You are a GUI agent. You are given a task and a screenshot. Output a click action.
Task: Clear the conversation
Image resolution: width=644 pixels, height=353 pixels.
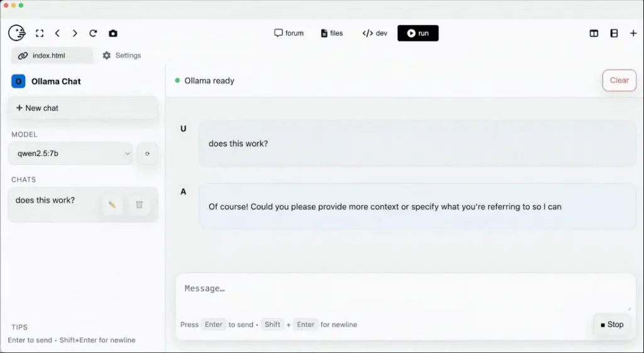coord(619,81)
